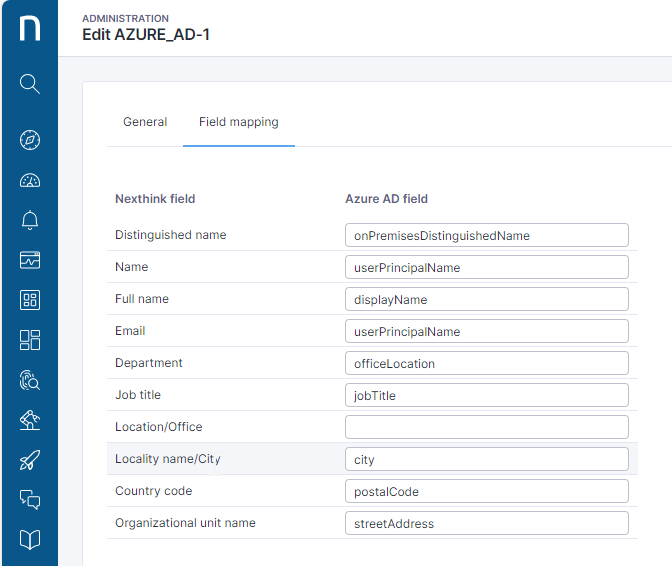
Task: Click the Job title input box
Action: point(486,395)
